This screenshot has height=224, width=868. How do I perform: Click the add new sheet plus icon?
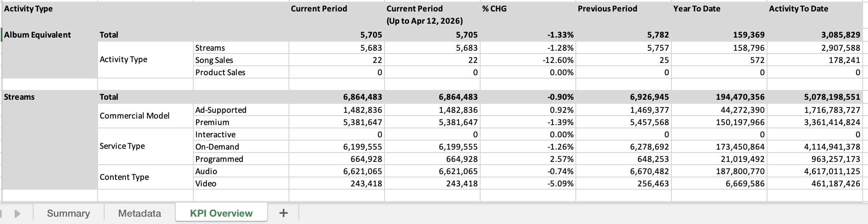point(283,213)
